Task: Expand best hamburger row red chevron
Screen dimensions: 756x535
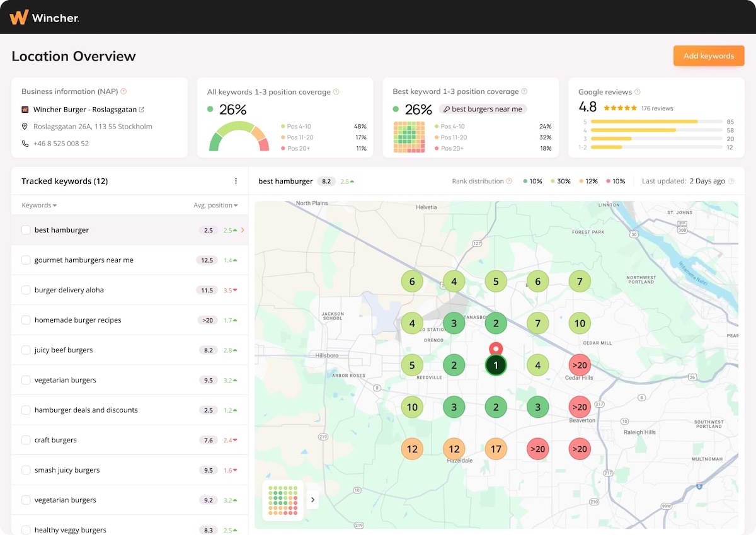Action: click(243, 230)
